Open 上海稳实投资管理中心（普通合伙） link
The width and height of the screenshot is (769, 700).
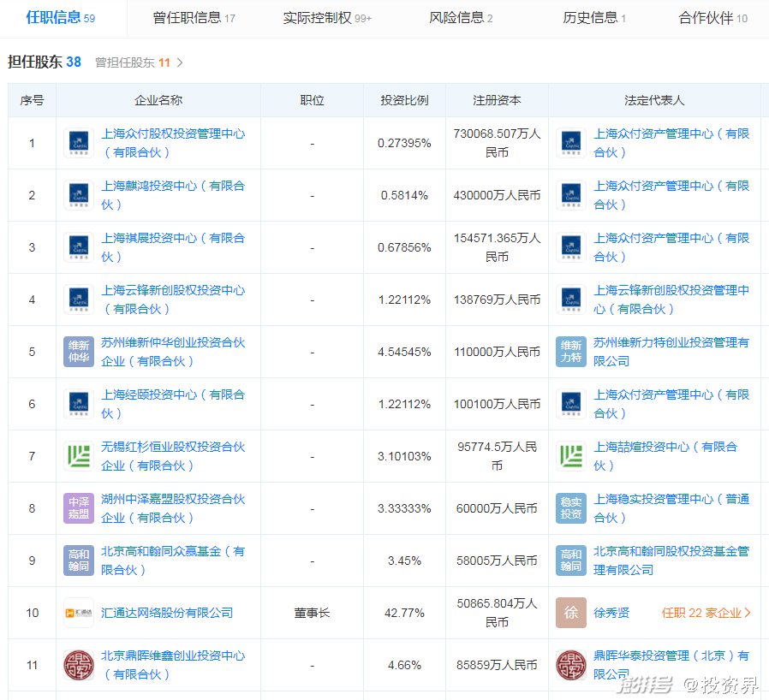pyautogui.click(x=671, y=508)
